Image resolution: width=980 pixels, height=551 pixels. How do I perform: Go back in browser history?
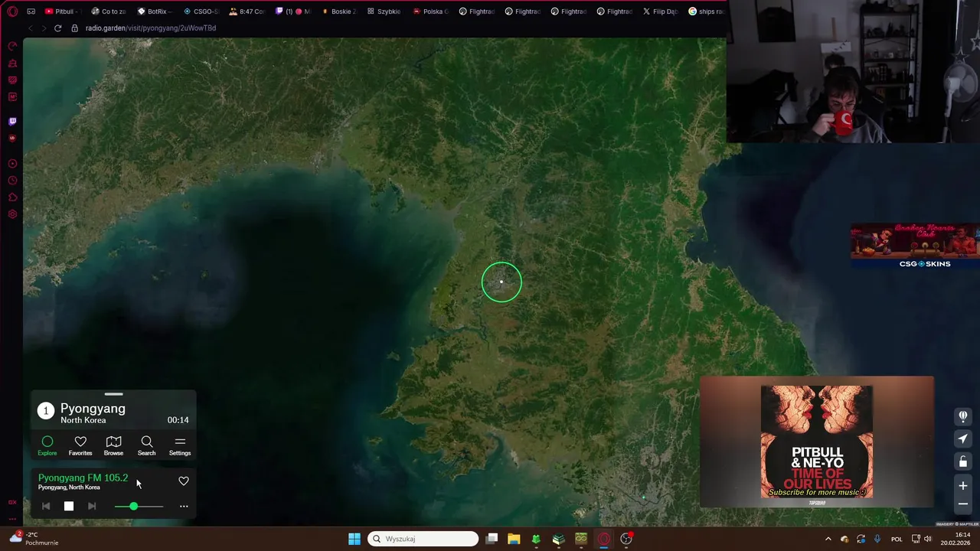(31, 28)
